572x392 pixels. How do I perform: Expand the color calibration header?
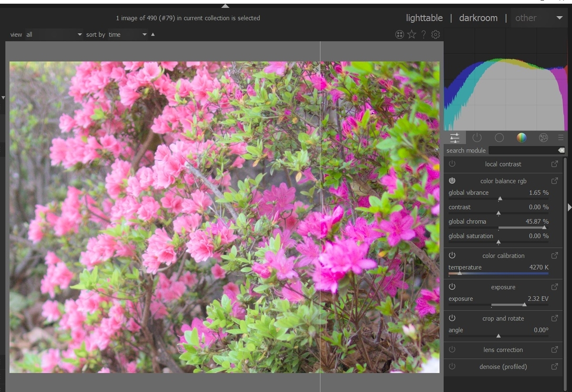click(x=503, y=256)
